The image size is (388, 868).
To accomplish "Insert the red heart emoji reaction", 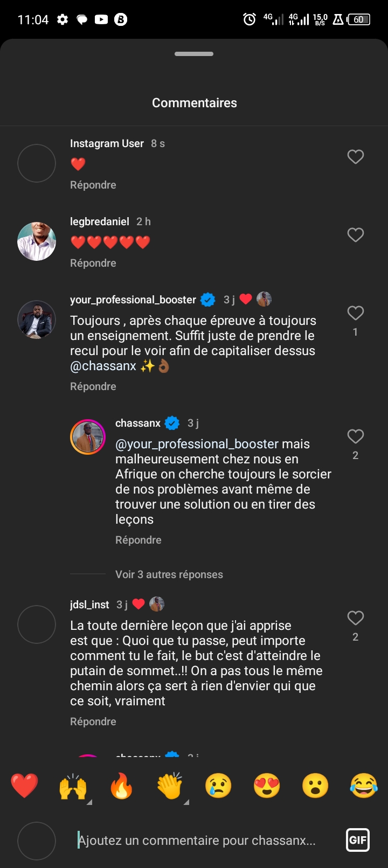I will click(24, 786).
